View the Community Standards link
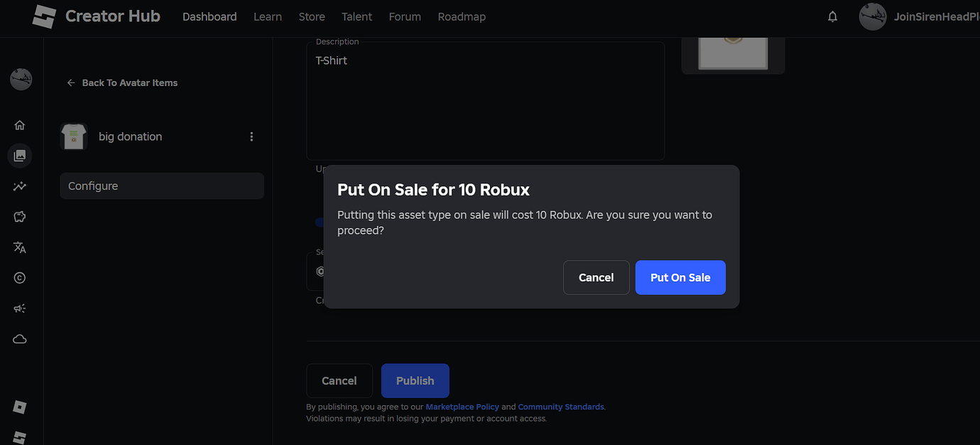Viewport: 980px width, 445px height. point(560,407)
